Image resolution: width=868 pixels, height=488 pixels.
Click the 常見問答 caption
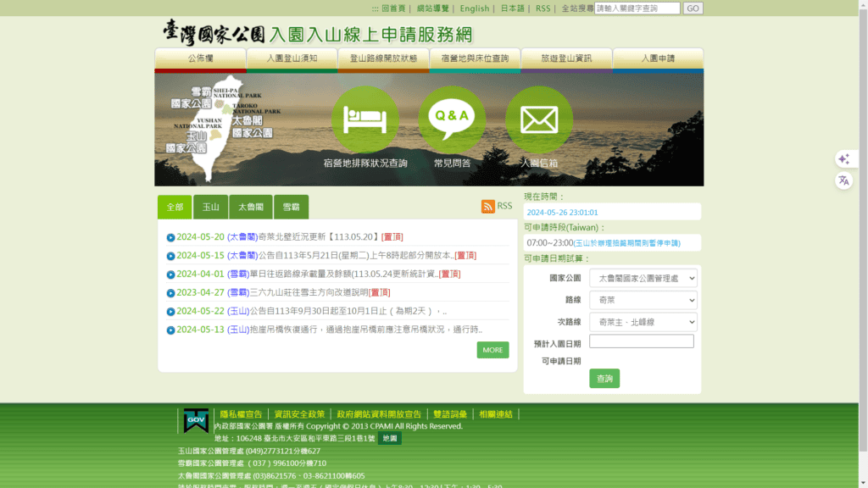(x=453, y=164)
